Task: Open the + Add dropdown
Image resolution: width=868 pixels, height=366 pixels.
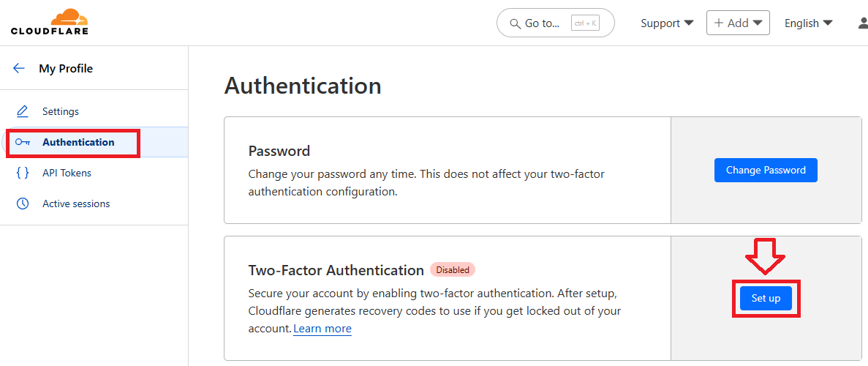Action: click(738, 23)
